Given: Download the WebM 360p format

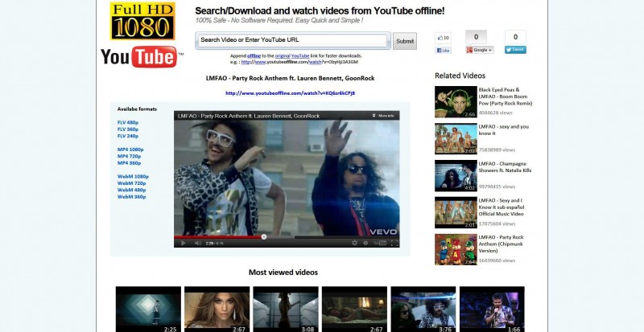Looking at the screenshot, I should pos(131,197).
